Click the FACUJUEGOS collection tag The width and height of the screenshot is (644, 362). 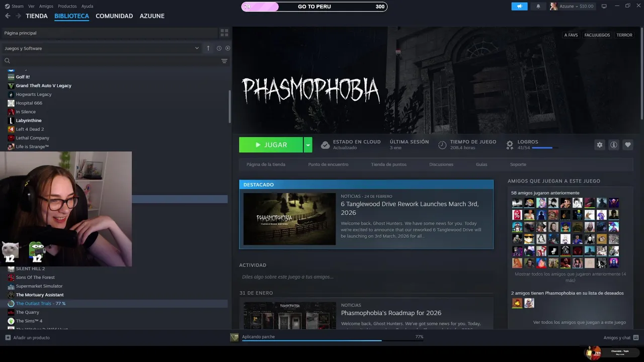click(x=597, y=35)
